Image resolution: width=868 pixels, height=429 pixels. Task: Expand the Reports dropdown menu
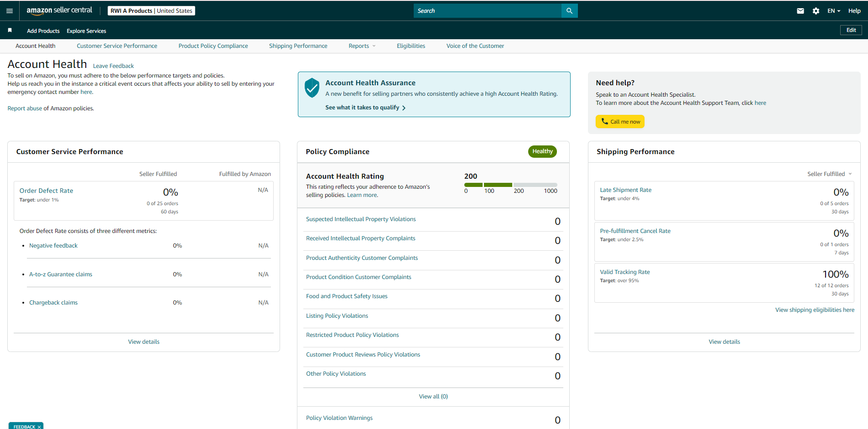[x=362, y=46]
